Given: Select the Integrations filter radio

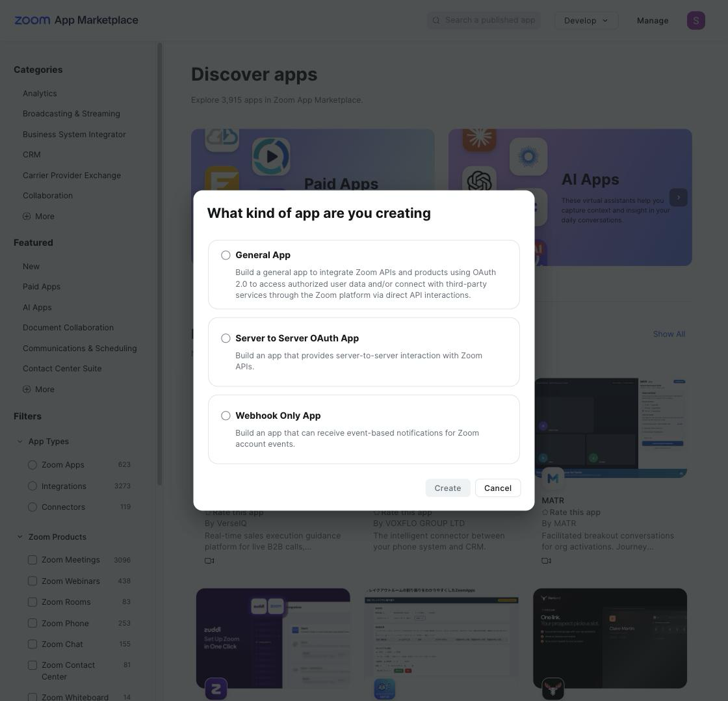Looking at the screenshot, I should tap(32, 486).
